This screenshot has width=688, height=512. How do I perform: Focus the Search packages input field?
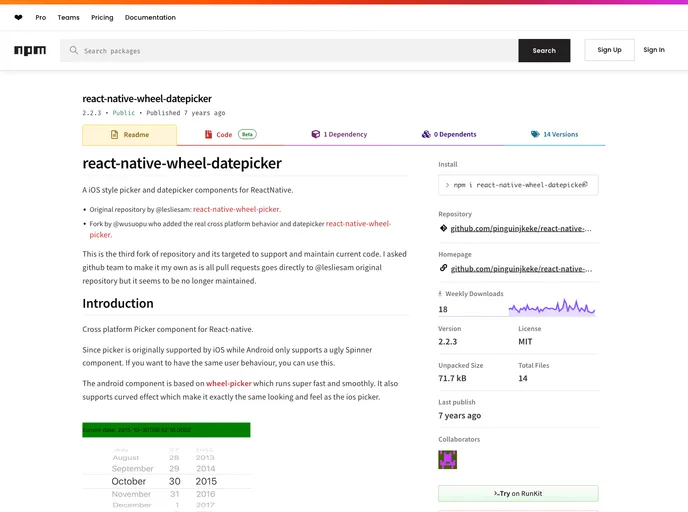coord(289,50)
